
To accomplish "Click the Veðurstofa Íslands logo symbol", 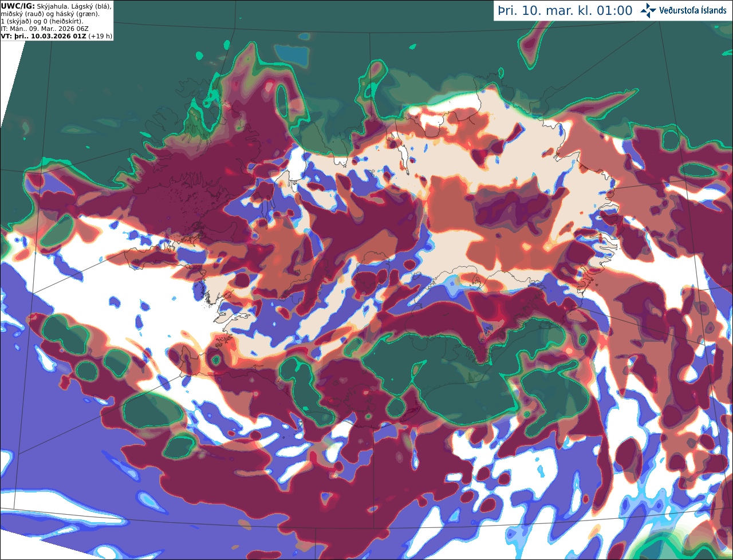I will pos(648,10).
